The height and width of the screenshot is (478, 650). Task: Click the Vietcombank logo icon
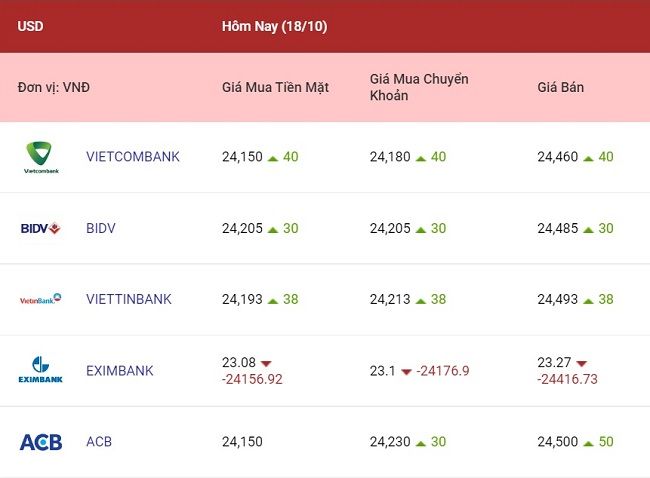tap(41, 157)
